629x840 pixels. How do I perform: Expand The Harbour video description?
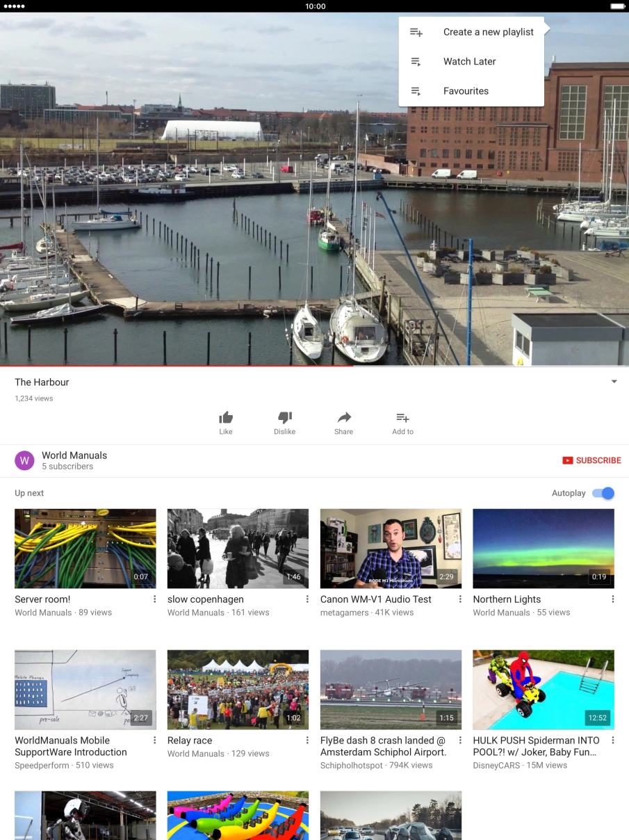(x=614, y=382)
